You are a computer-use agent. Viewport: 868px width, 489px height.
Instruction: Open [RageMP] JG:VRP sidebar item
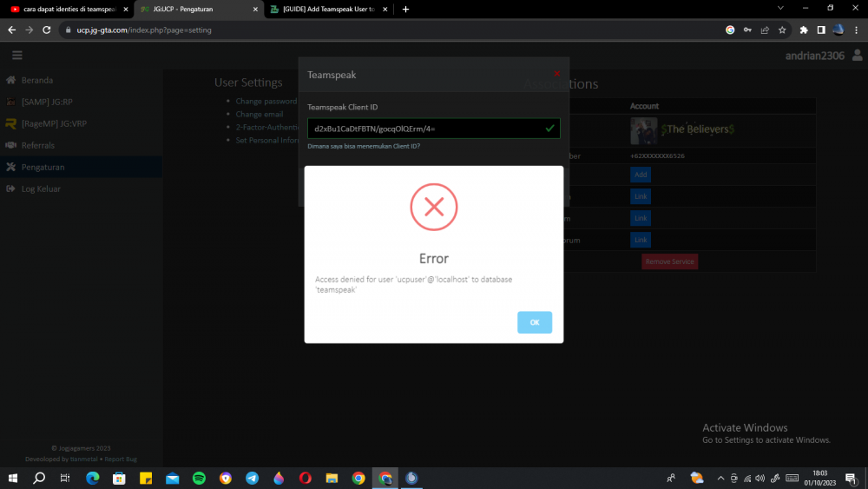pyautogui.click(x=54, y=123)
